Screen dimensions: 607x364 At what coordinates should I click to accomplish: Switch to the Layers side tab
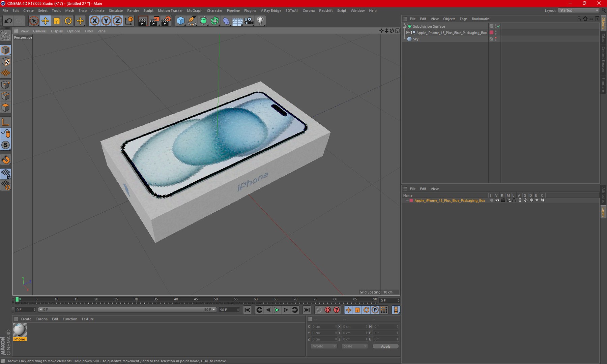[x=603, y=212]
